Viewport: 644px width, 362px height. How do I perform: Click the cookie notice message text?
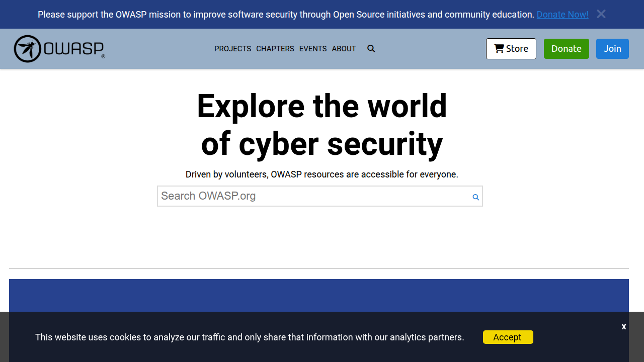click(250, 337)
